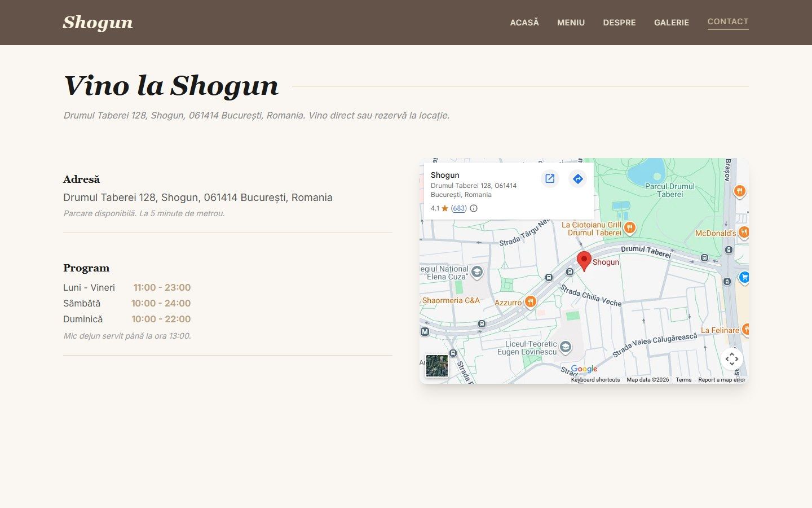Viewport: 812px width, 508px height.
Task: Click Report a map error link
Action: point(722,380)
